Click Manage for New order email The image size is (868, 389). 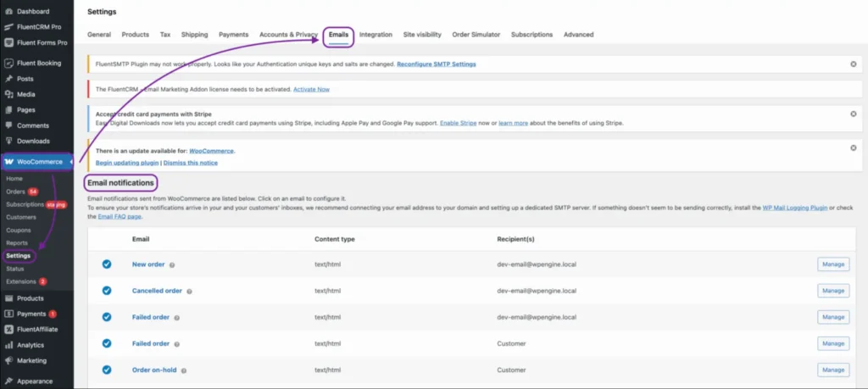pyautogui.click(x=833, y=264)
